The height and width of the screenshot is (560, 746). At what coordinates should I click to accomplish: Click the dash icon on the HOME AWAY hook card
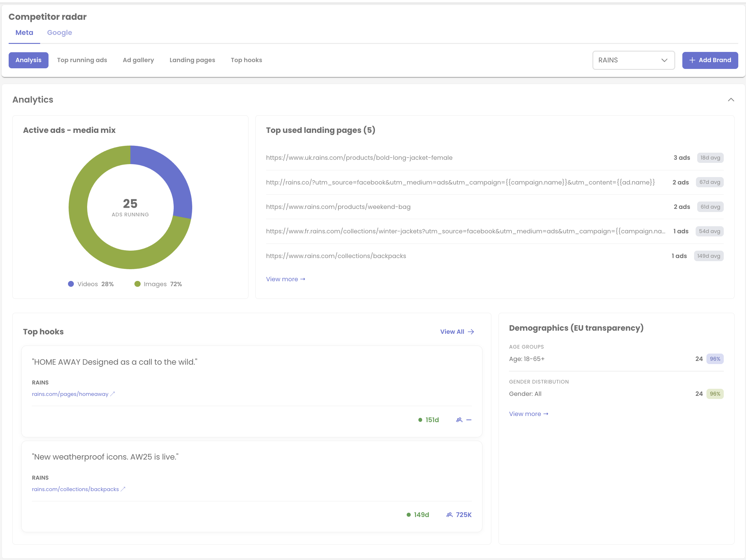pyautogui.click(x=469, y=420)
